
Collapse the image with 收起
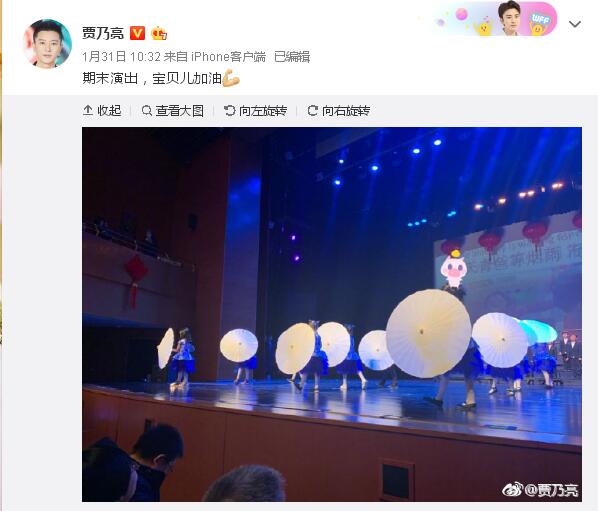(x=102, y=111)
